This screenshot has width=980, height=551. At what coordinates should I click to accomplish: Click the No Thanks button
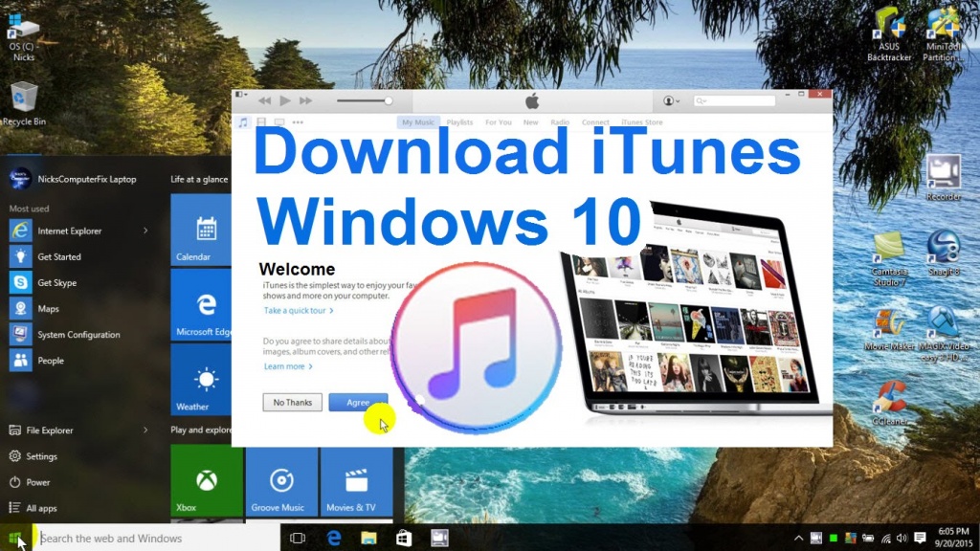[x=292, y=403]
